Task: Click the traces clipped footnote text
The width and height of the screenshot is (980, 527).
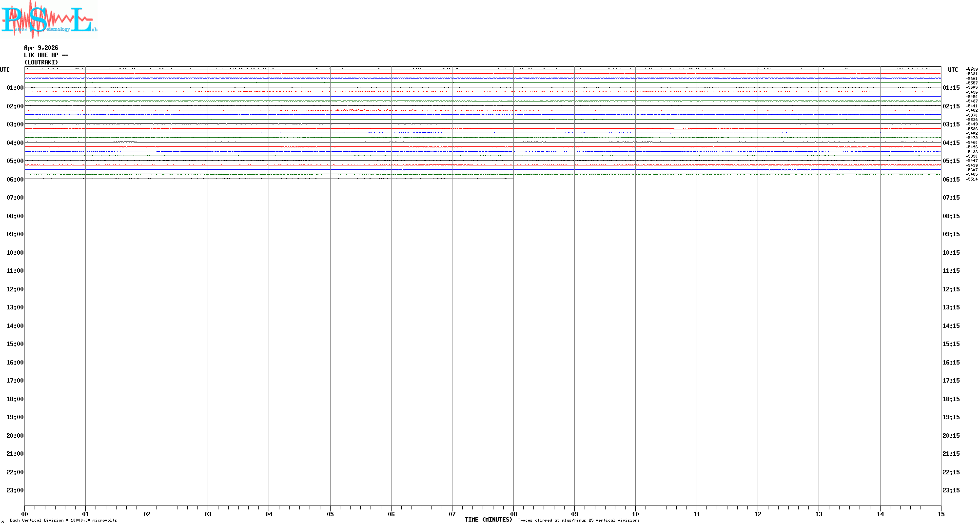Action: pos(578,520)
